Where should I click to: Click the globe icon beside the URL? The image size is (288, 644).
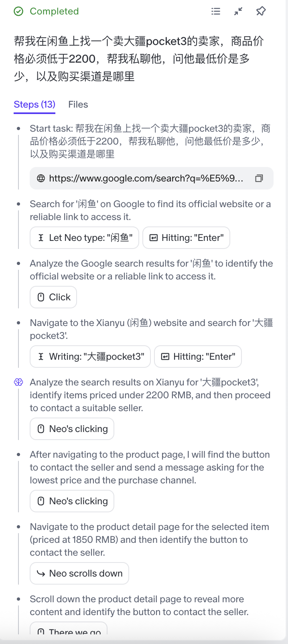[x=41, y=178]
